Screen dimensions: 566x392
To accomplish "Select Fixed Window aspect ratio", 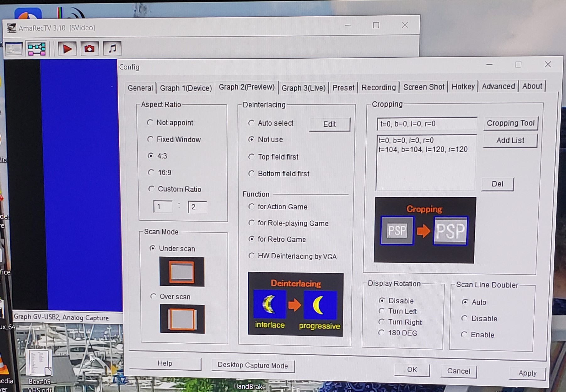I will tap(174, 139).
